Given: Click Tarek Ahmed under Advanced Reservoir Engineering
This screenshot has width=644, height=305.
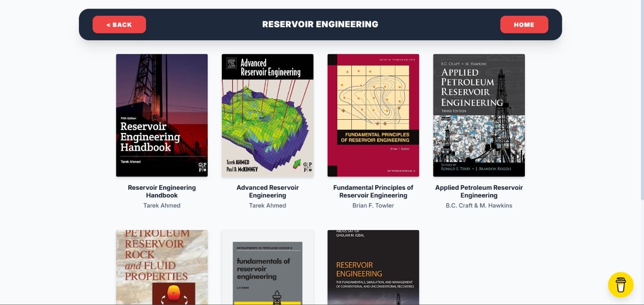Looking at the screenshot, I should pos(267,205).
